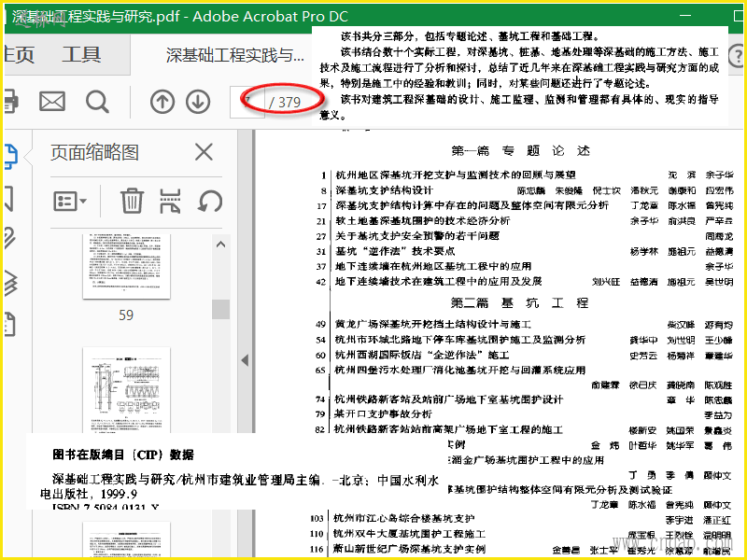Click '杭州西湖国际饭店“全逆作法”施工' entry
The width and height of the screenshot is (747, 560).
pos(422,355)
